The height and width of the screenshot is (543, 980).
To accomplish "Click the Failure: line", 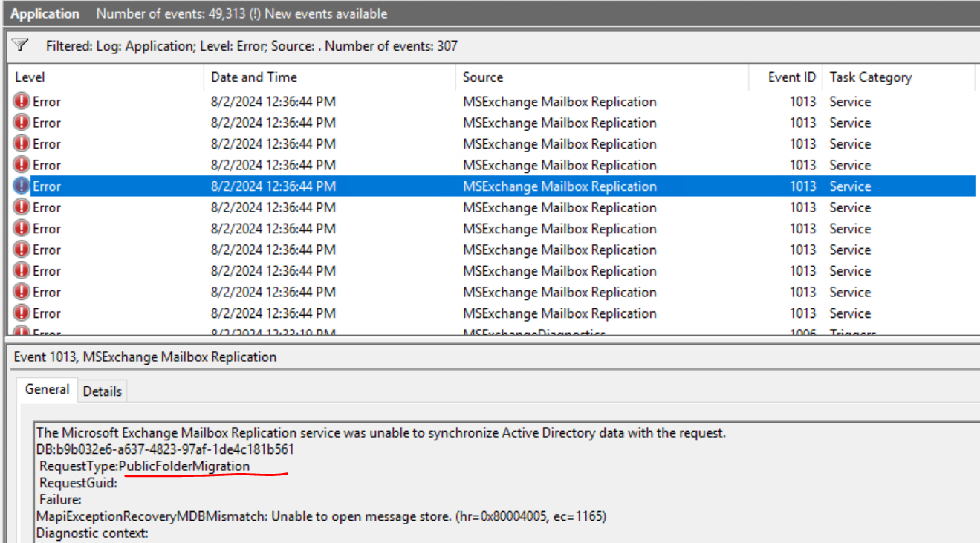I will click(60, 500).
